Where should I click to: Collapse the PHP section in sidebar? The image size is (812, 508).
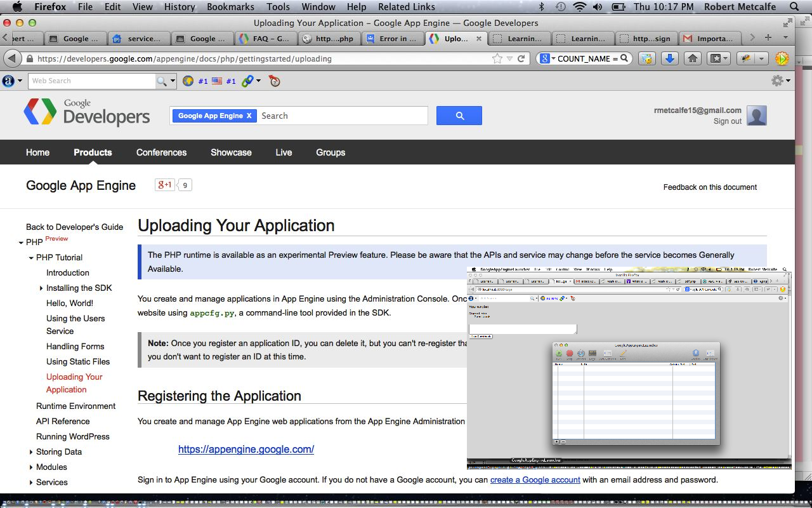click(x=21, y=243)
